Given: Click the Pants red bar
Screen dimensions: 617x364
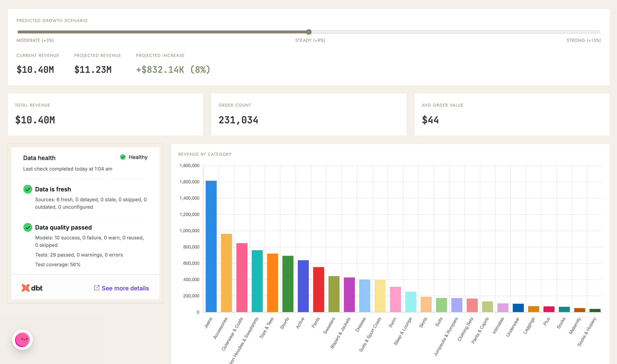Looking at the screenshot, I should [x=318, y=289].
